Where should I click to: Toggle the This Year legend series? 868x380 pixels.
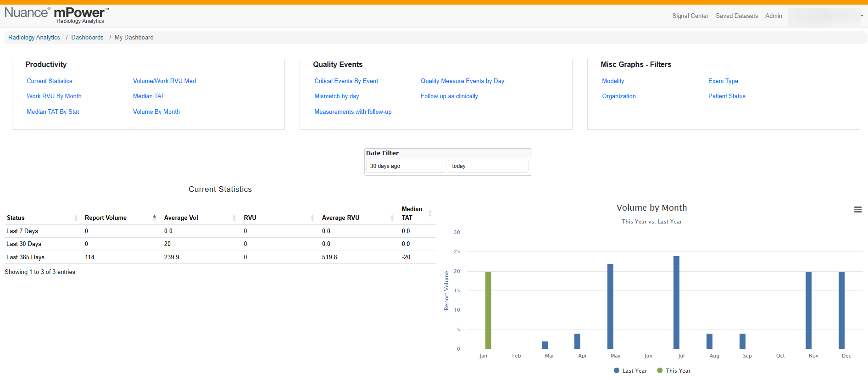pos(673,371)
